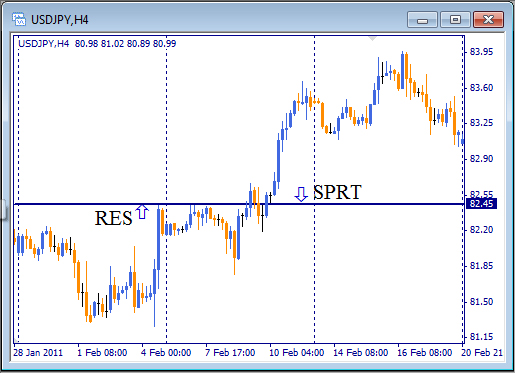Click the RES text label
Viewport: 515px width, 373px height.
113,218
